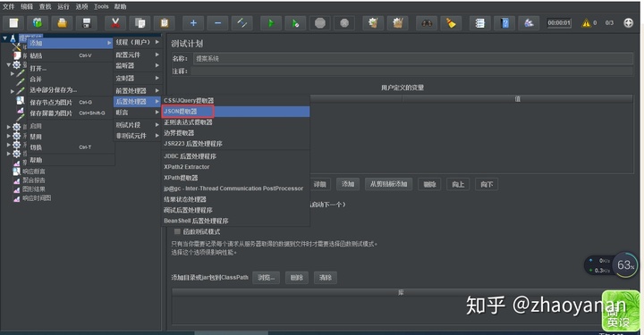
Task: Click the Save floppy disk icon
Action: pos(86,23)
